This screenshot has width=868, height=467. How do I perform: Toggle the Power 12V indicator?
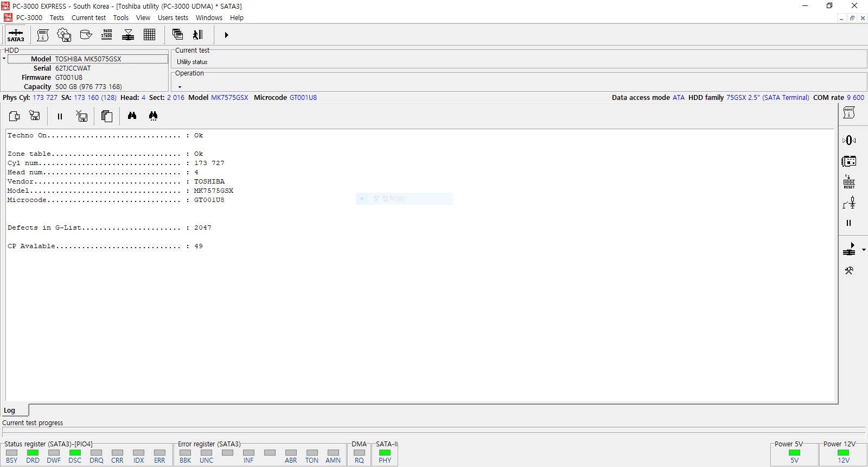click(x=843, y=453)
